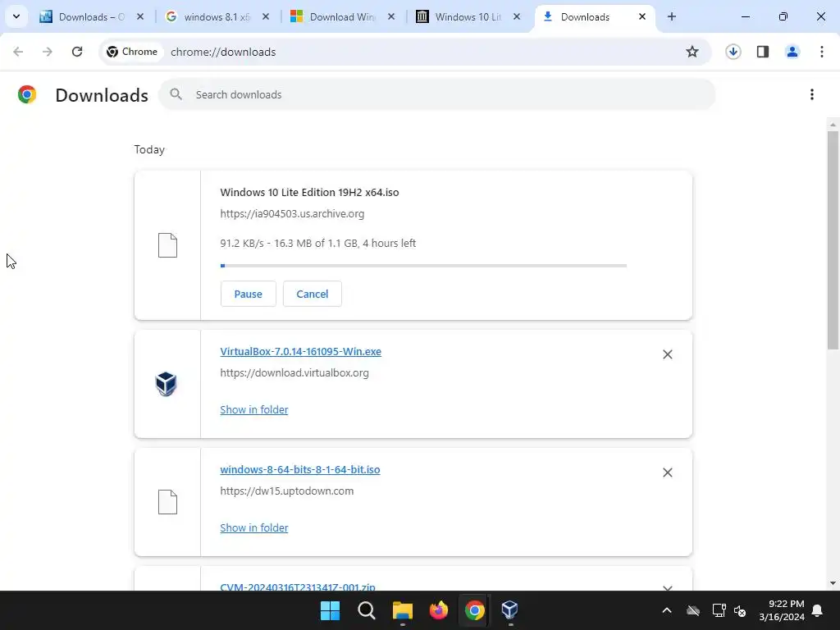Close the active Downloads tab
This screenshot has height=630, width=840.
click(641, 16)
